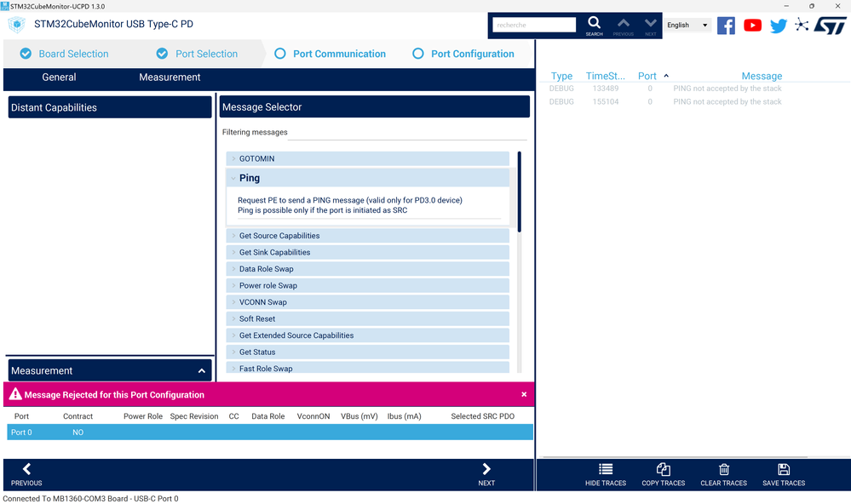Screen dimensions: 851x504
Task: Collapse the Measurement panel chevron
Action: click(201, 371)
